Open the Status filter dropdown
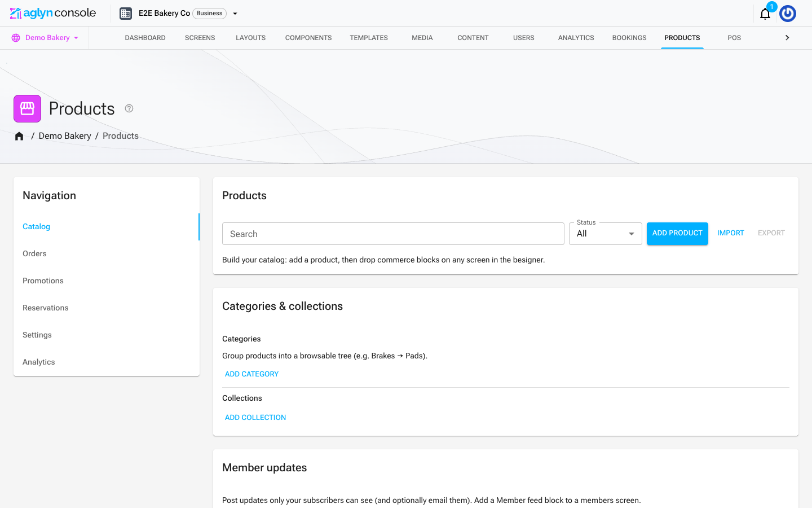 [x=606, y=234]
